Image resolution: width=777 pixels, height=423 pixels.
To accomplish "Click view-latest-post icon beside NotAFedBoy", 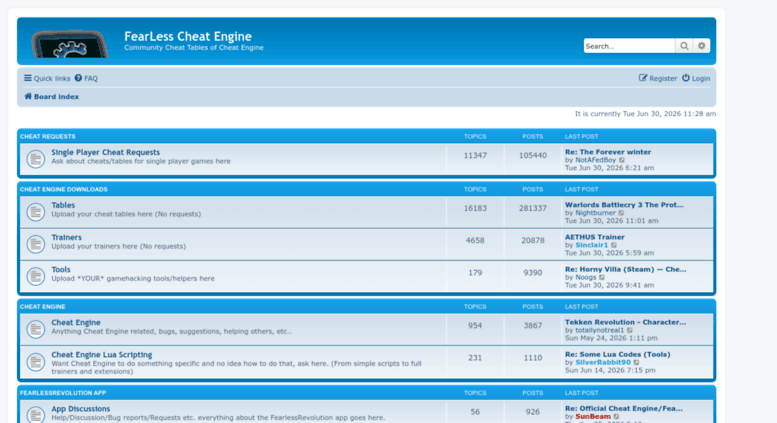I will pyautogui.click(x=622, y=160).
